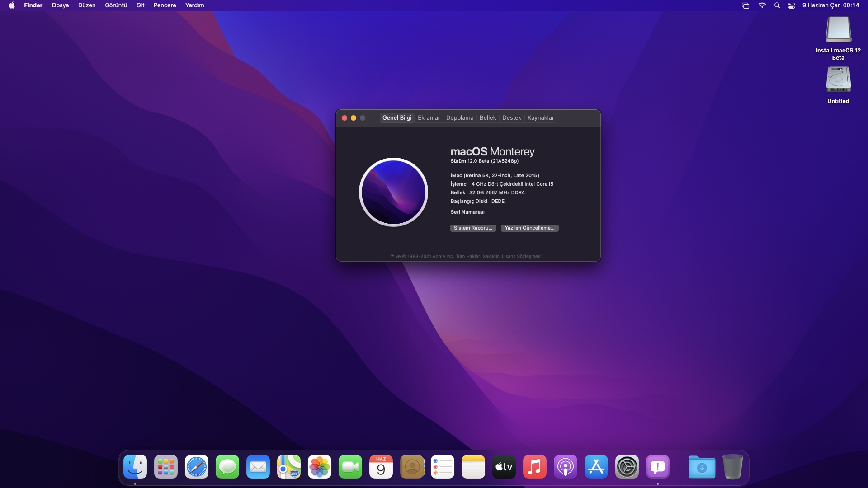The image size is (868, 488).
Task: Click the Sistem Raporu button
Action: coord(473,228)
